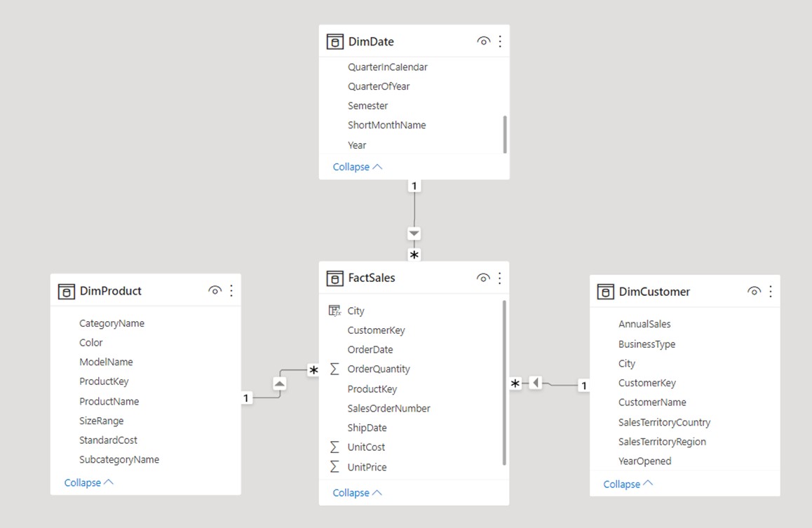Collapse the DimProduct table fields

coord(88,482)
